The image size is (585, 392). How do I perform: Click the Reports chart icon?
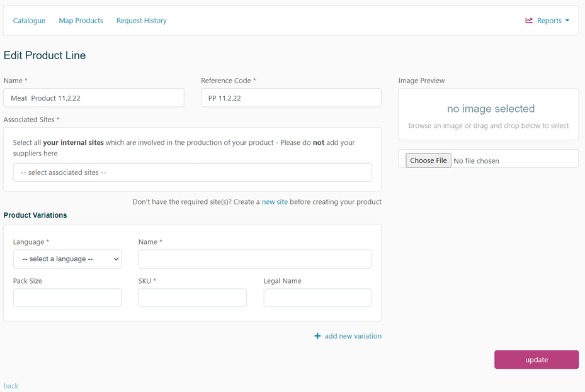tap(529, 21)
